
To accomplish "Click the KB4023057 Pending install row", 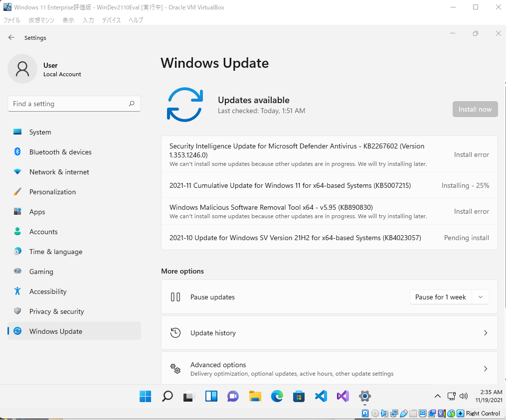I will tap(329, 238).
